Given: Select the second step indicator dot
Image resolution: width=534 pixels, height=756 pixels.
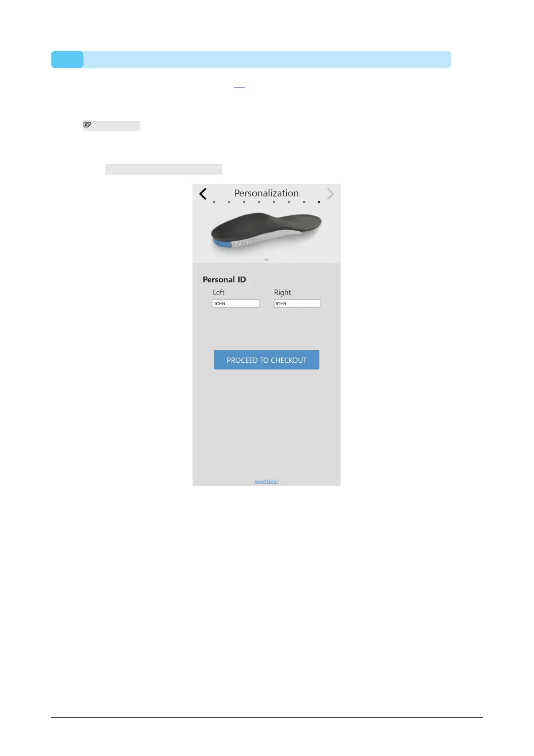Looking at the screenshot, I should pyautogui.click(x=229, y=202).
